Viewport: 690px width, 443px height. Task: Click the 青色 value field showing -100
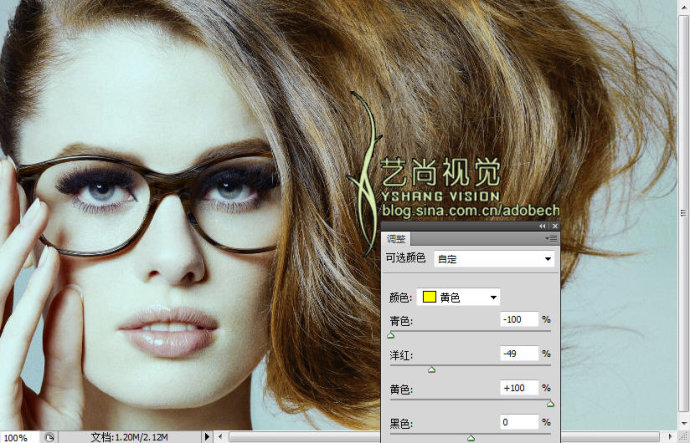[519, 319]
